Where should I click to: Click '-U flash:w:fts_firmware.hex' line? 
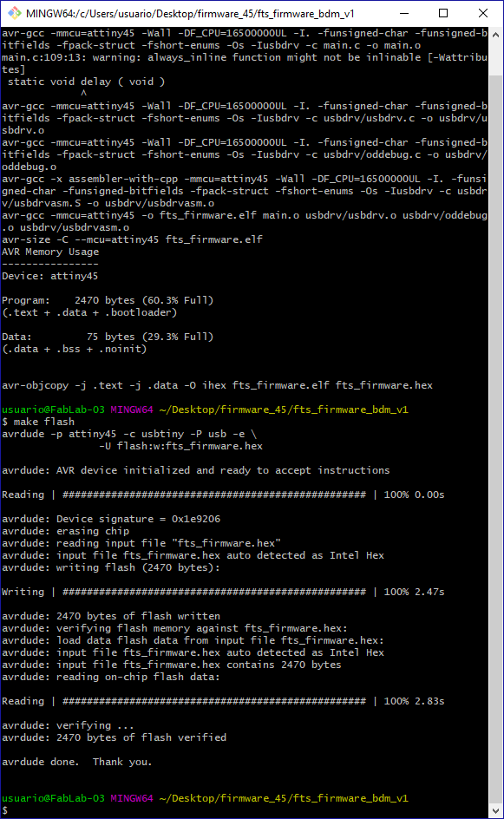click(x=180, y=446)
